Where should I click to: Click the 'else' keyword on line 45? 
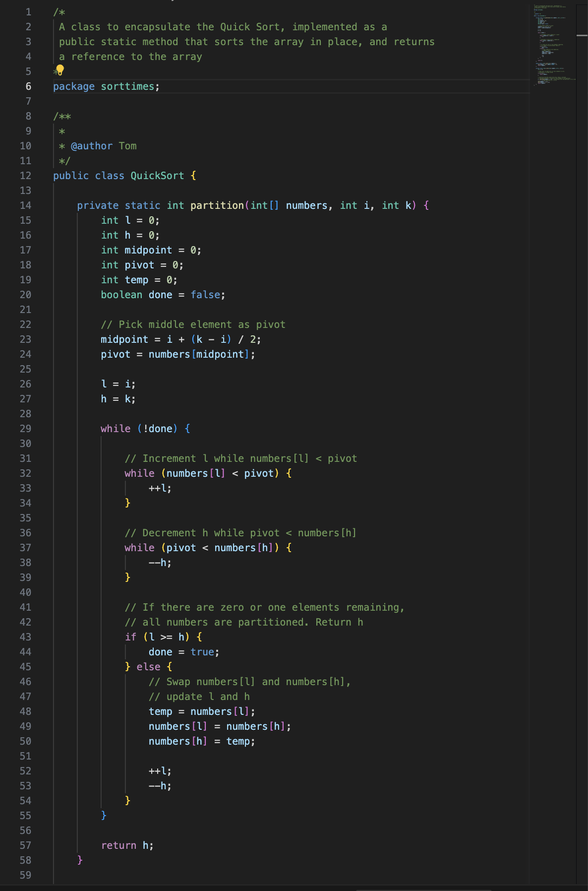pos(148,667)
